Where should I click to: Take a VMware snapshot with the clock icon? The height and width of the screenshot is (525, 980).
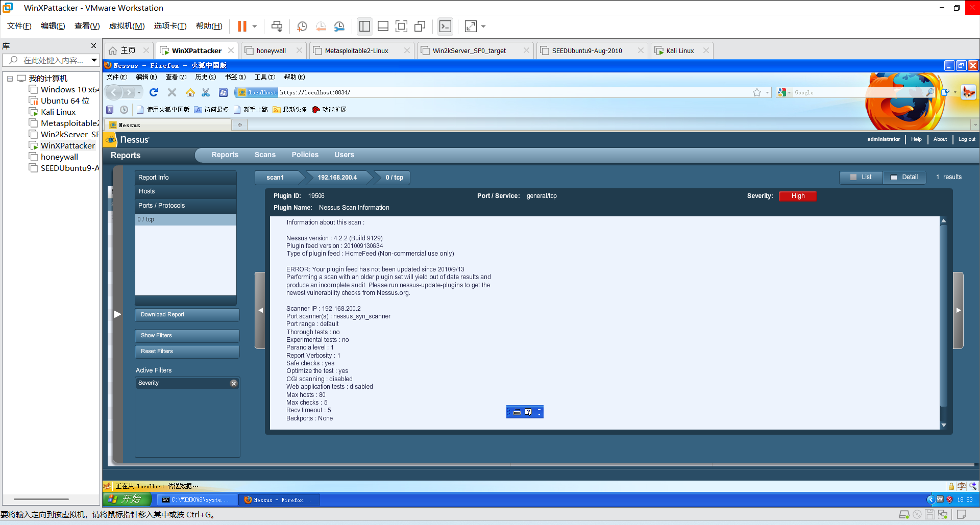click(x=302, y=26)
